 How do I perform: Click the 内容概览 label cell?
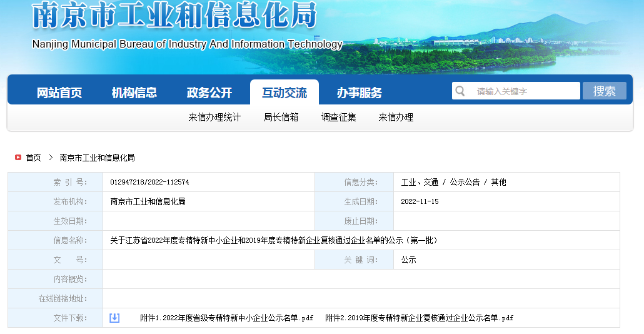[x=56, y=279]
